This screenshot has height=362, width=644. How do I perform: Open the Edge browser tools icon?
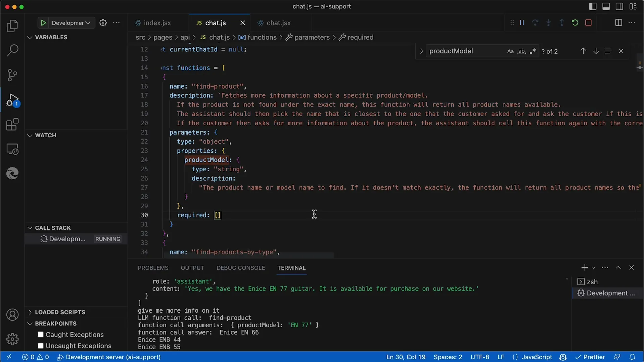pyautogui.click(x=12, y=174)
